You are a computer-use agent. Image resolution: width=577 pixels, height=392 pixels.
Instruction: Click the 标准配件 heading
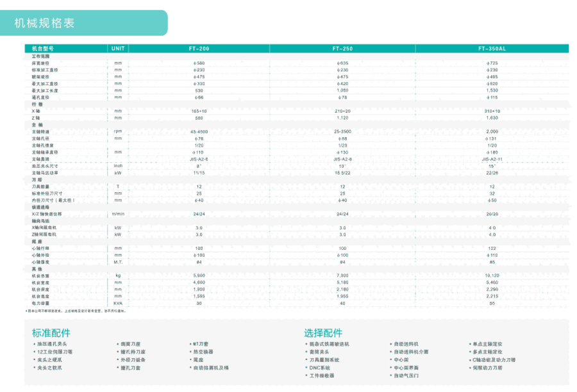click(x=51, y=333)
